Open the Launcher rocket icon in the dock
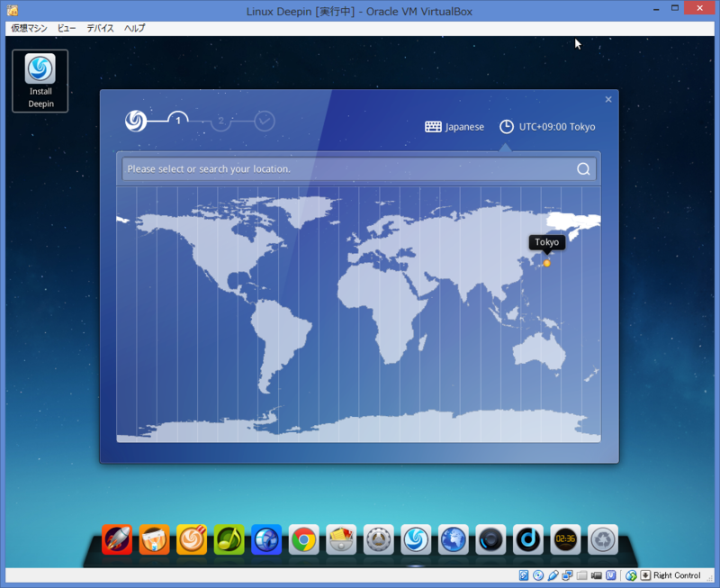The height and width of the screenshot is (588, 720). [116, 539]
